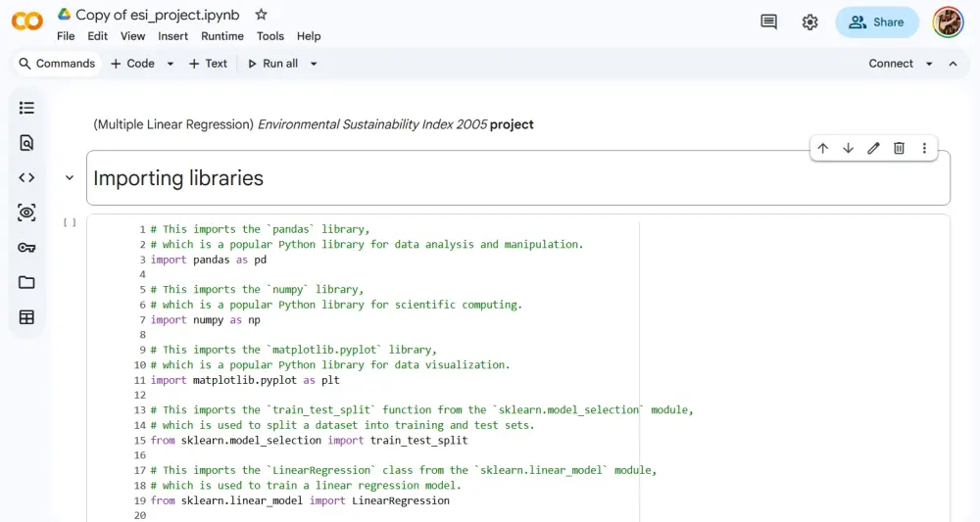Open the data table sidebar icon
The image size is (980, 522).
pyautogui.click(x=26, y=317)
